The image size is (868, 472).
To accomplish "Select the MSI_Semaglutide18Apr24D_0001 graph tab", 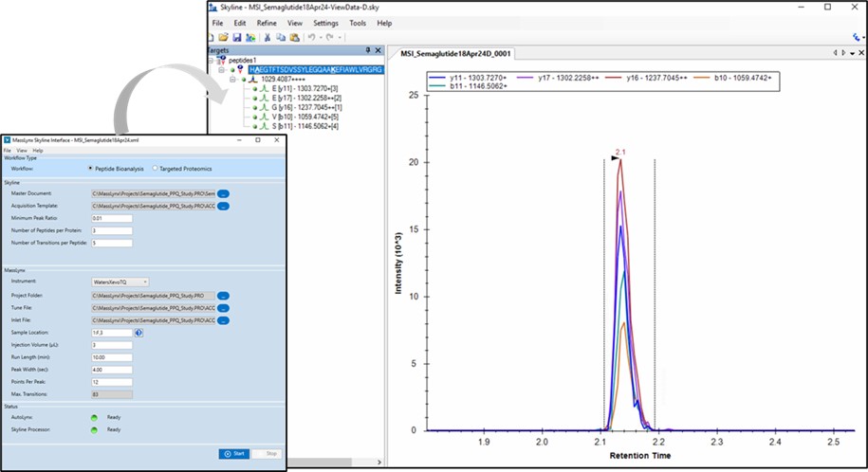I will 455,54.
